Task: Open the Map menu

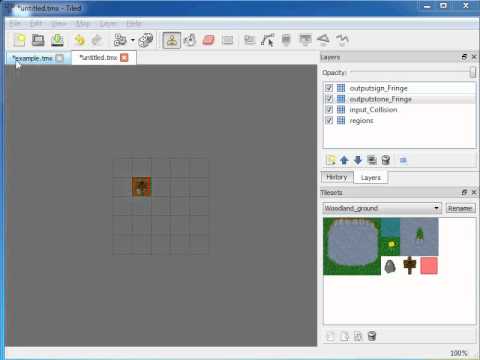Action: click(83, 24)
